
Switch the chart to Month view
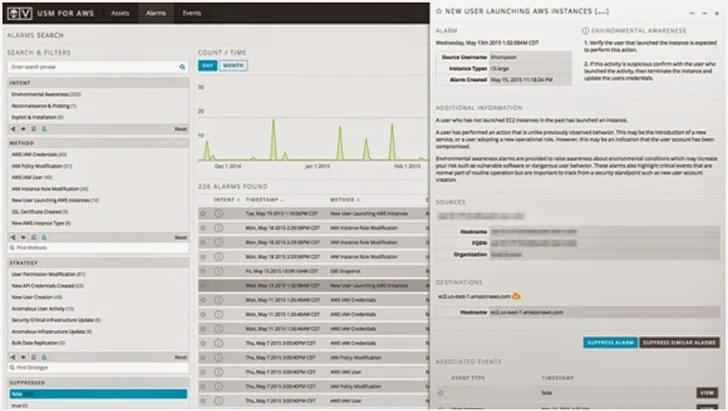pos(233,65)
